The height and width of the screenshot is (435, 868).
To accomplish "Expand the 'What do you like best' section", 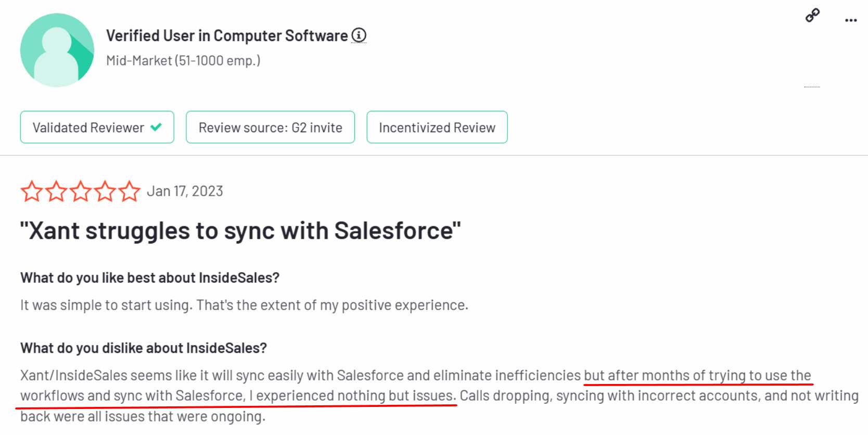I will 149,277.
